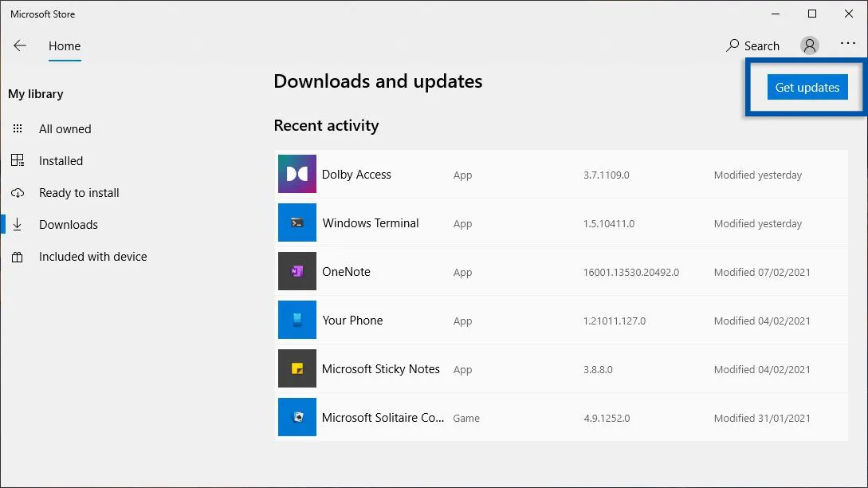868x488 pixels.
Task: Click the Get updates button
Action: (x=807, y=87)
